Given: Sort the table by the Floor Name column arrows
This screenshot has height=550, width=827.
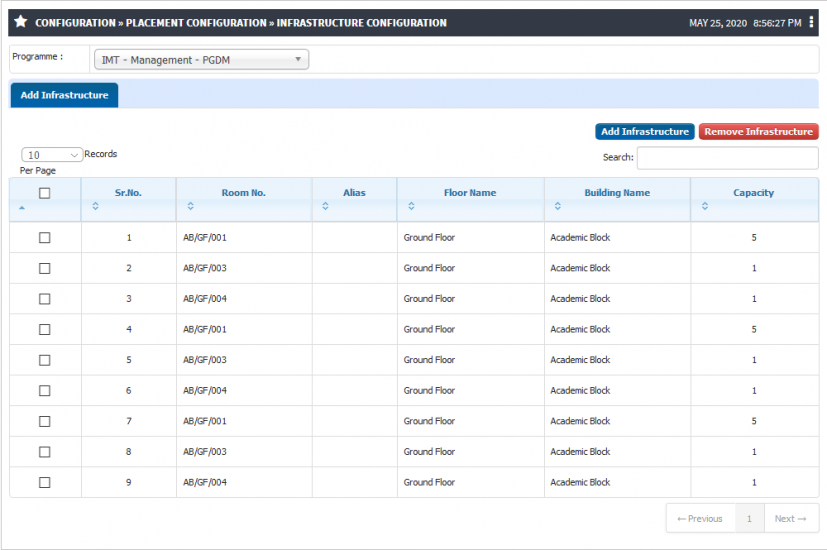Looking at the screenshot, I should (411, 206).
